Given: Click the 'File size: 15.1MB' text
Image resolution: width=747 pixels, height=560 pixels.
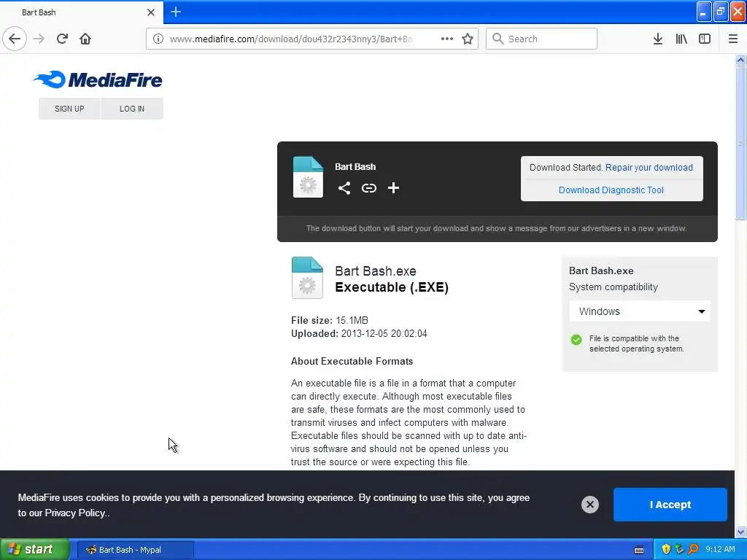Looking at the screenshot, I should coord(330,321).
